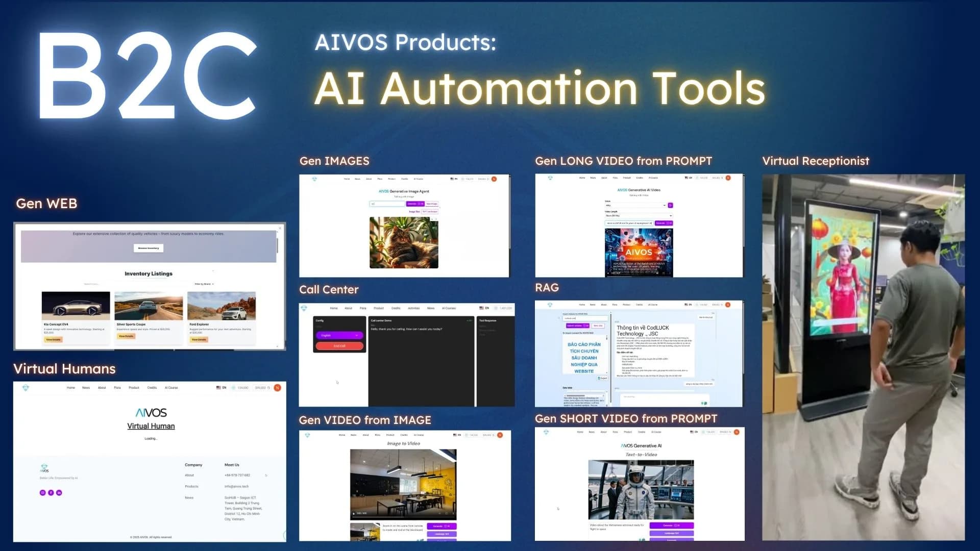The width and height of the screenshot is (980, 551).
Task: Click Virtual Receptionist kiosk photo
Action: point(863,357)
